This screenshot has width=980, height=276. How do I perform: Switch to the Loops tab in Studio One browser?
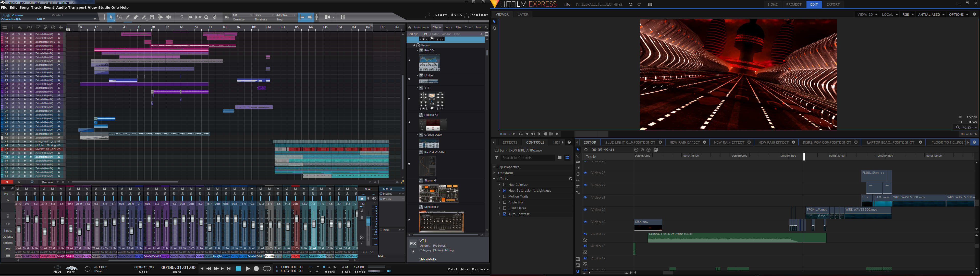[449, 27]
